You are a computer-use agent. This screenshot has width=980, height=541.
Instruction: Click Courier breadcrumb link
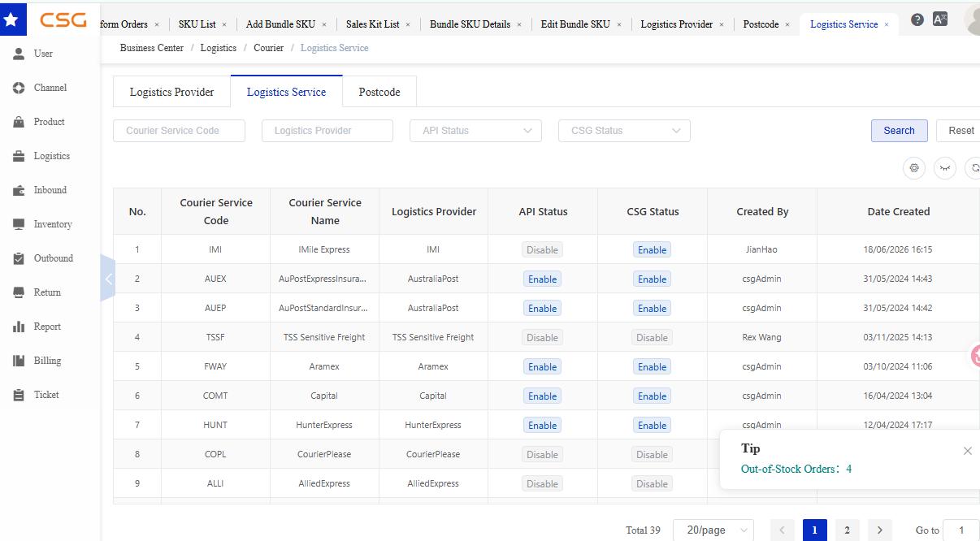coord(268,48)
